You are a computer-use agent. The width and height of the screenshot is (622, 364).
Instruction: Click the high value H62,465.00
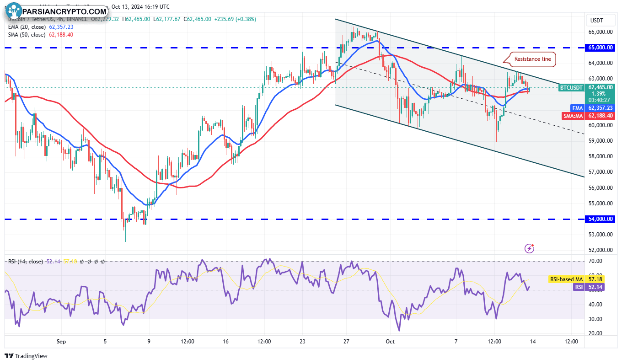click(x=137, y=19)
